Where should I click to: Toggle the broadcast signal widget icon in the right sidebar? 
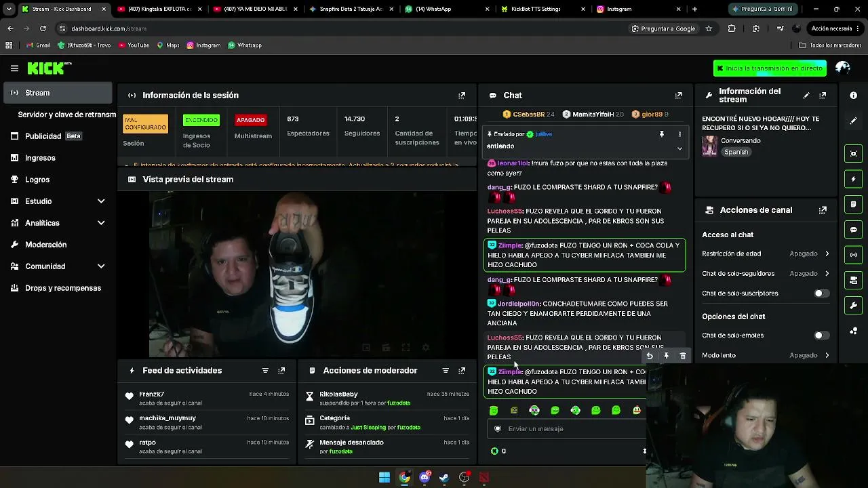[854, 255]
